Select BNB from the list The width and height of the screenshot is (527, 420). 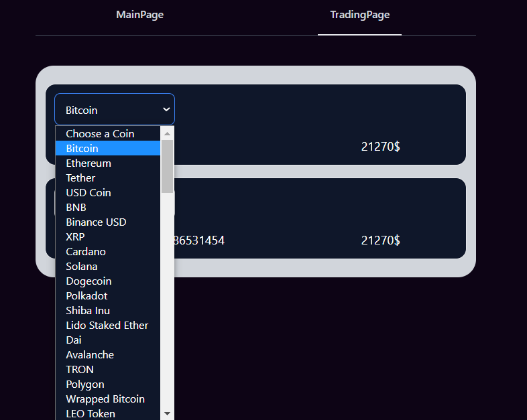pyautogui.click(x=108, y=207)
